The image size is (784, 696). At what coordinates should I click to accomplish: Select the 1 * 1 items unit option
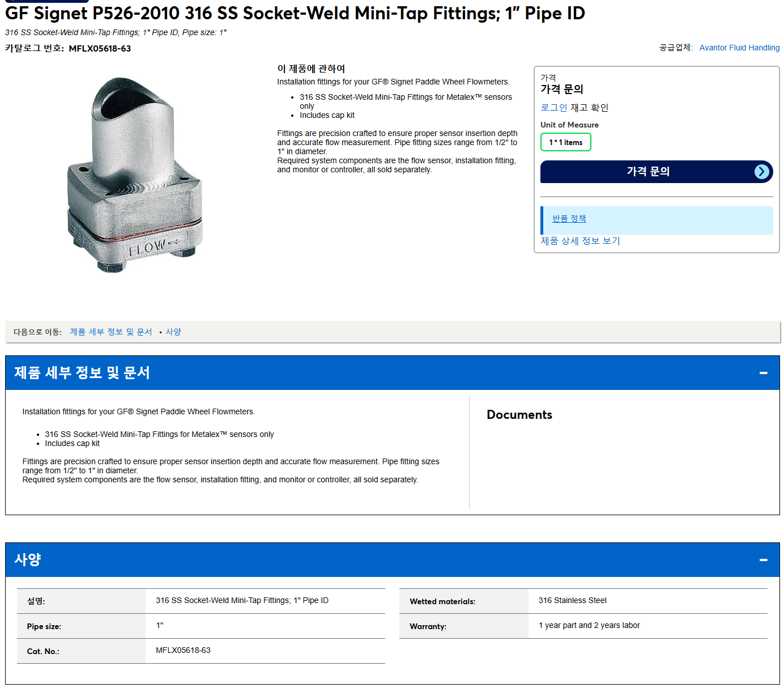(x=566, y=142)
